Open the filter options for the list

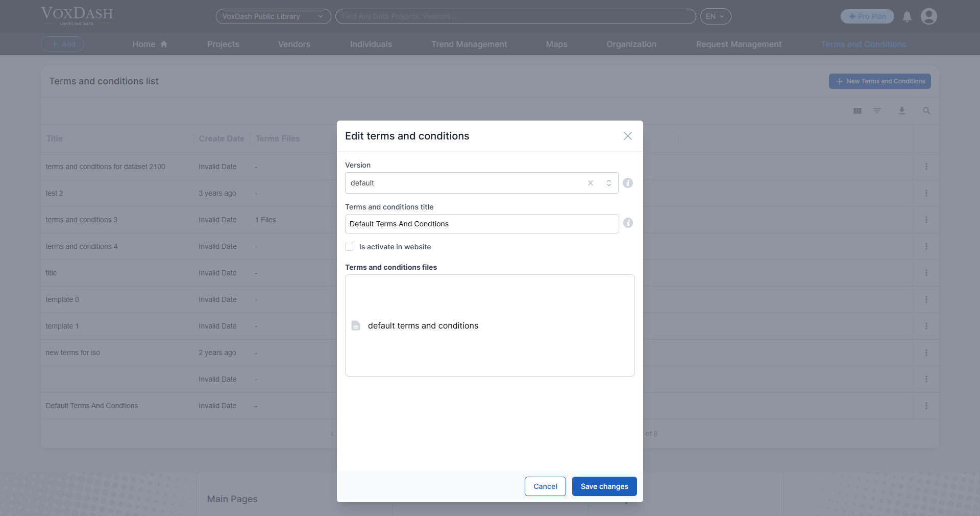coord(877,111)
